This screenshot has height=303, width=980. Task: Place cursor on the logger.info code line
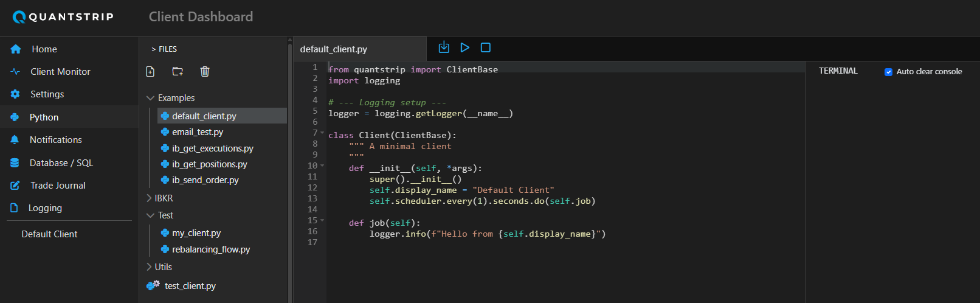[488, 234]
